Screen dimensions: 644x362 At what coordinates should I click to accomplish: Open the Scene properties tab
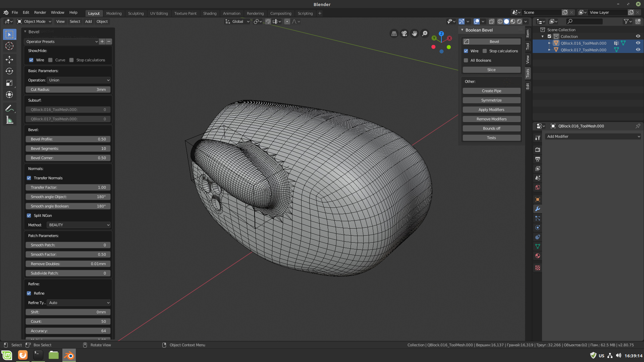(x=538, y=178)
